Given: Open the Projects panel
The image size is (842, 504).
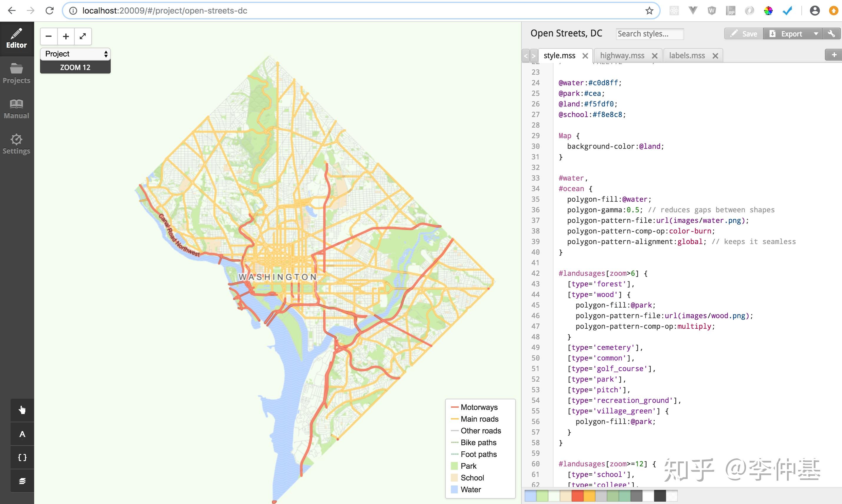Looking at the screenshot, I should coord(16,71).
